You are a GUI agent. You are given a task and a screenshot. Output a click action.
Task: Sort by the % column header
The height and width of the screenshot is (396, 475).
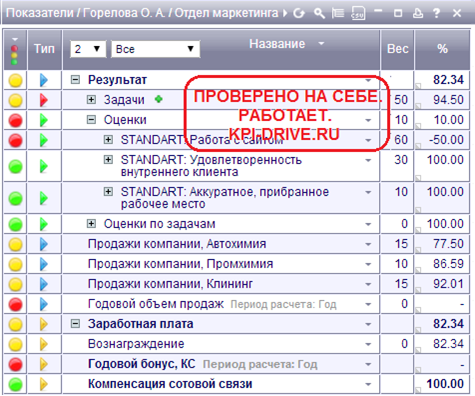[442, 49]
